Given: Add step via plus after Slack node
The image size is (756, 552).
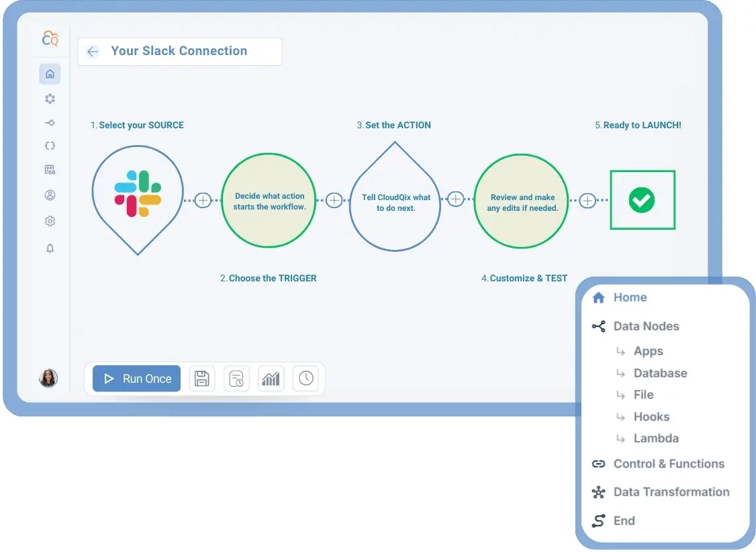Looking at the screenshot, I should pos(203,200).
